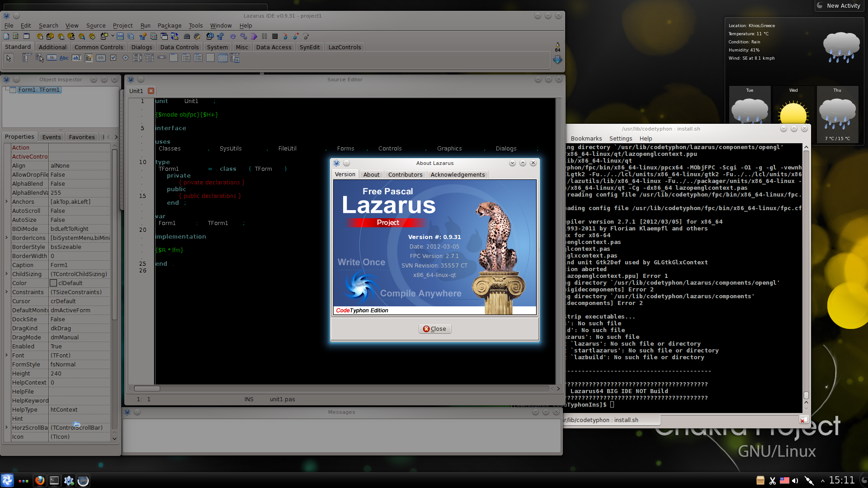Viewport: 868px width, 488px height.
Task: Click the Save (floppy) toolbar icon
Action: click(120, 36)
